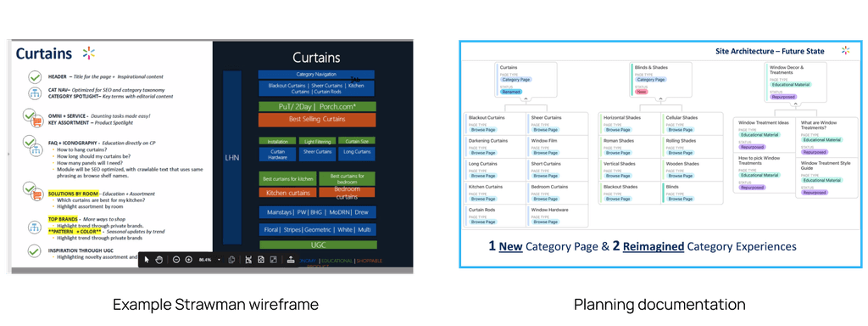Click the Floral | Stripes | Geometric patterns bar
This screenshot has height=326, width=868.
(318, 229)
